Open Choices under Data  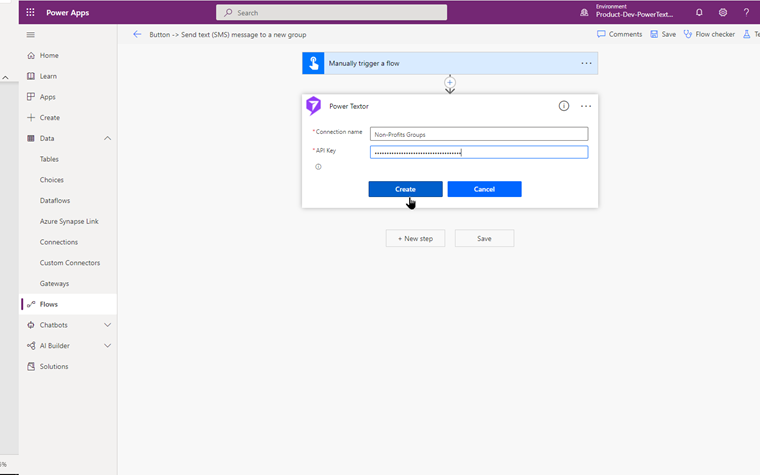[x=51, y=180]
